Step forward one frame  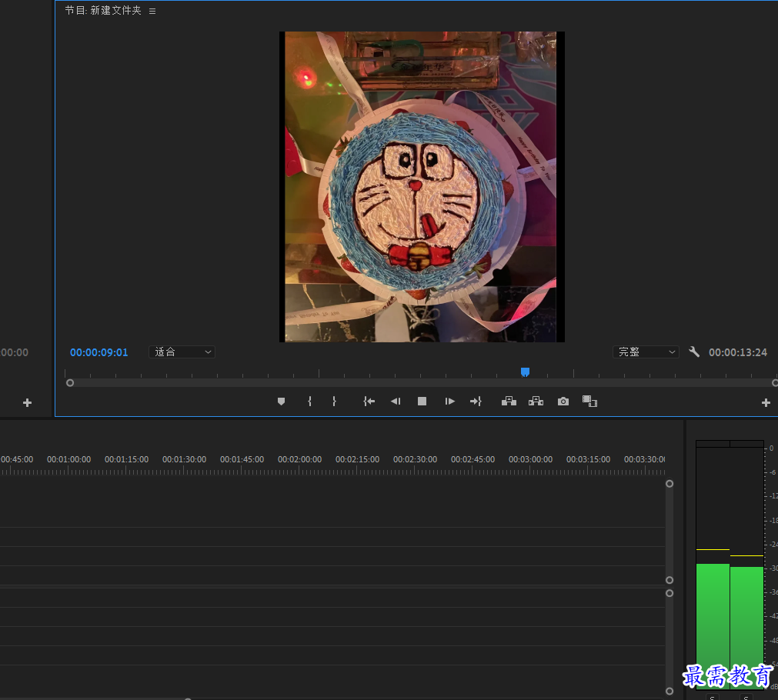tap(449, 402)
